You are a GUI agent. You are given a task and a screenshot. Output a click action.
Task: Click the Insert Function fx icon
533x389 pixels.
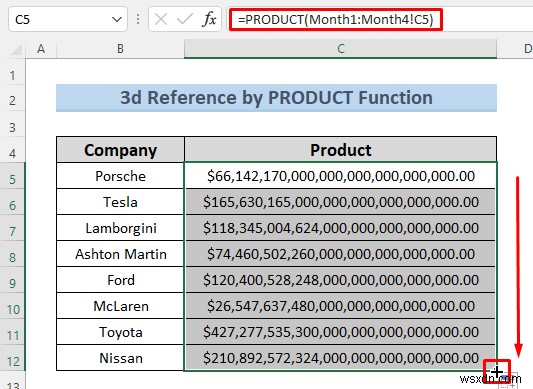coord(209,19)
